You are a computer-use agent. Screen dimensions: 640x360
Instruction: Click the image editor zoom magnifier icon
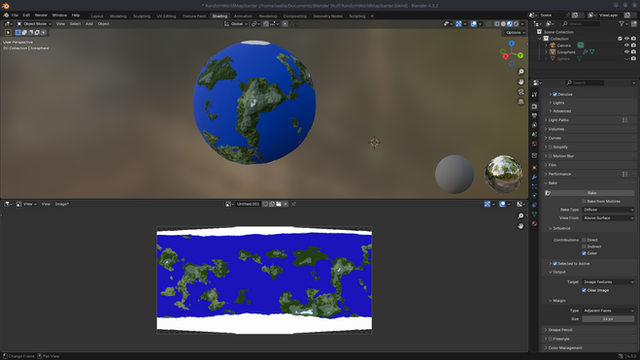(520, 216)
